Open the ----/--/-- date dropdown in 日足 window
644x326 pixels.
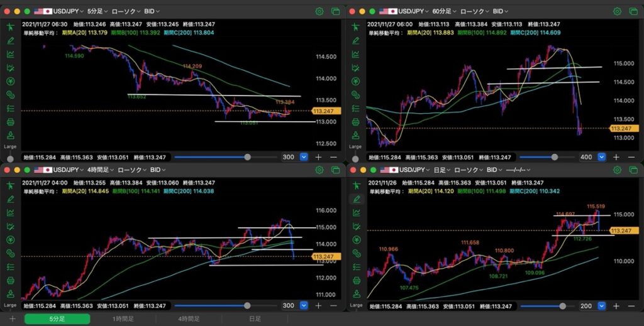518,170
